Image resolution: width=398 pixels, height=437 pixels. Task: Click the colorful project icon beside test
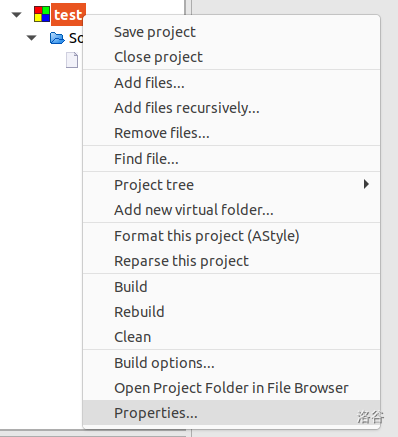pos(42,14)
